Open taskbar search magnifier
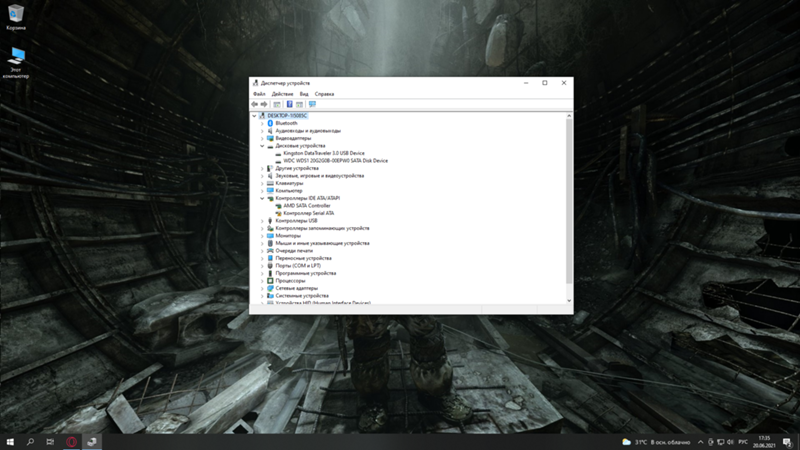The width and height of the screenshot is (800, 450). pyautogui.click(x=30, y=442)
